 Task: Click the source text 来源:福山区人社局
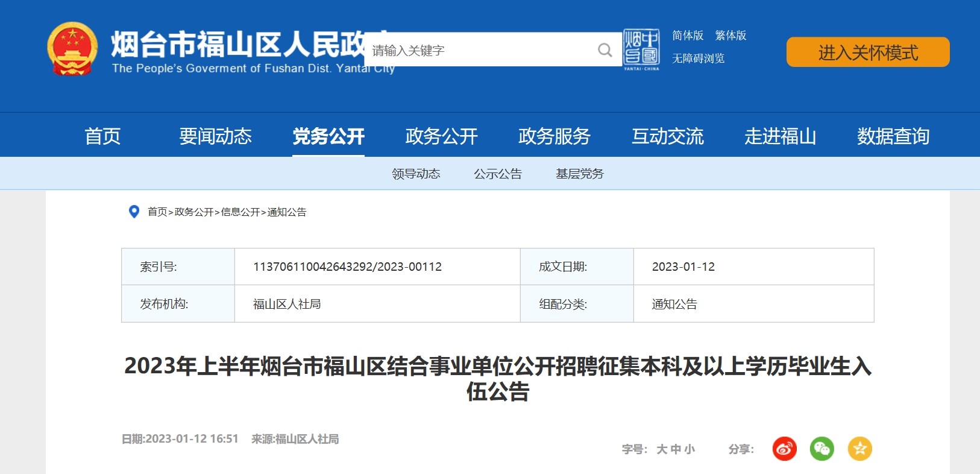(x=295, y=439)
